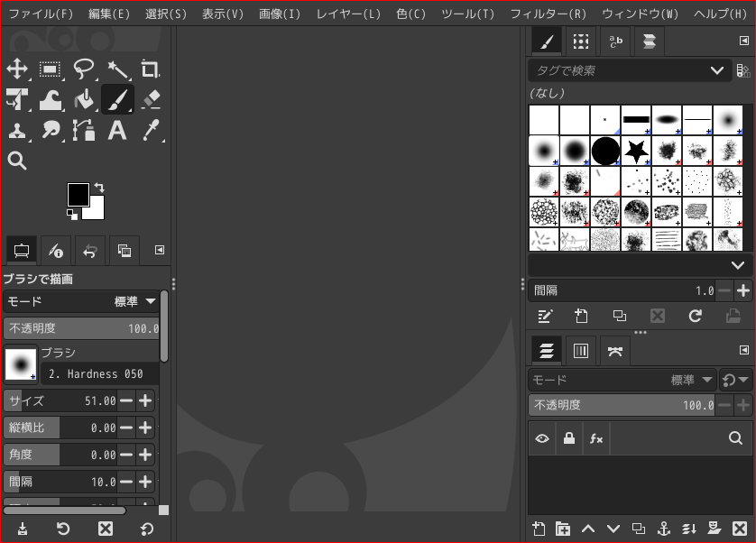Click the black foreground color swatch
This screenshot has width=756, height=543.
point(78,194)
